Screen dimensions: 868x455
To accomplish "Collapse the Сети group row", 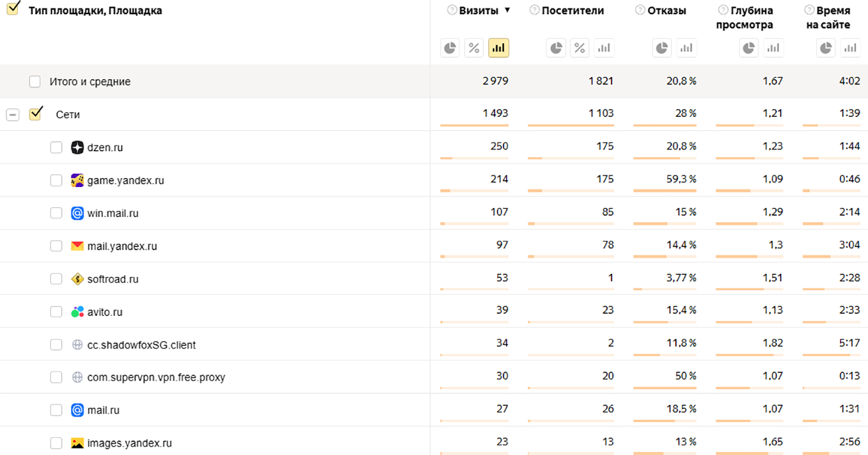I will (13, 115).
